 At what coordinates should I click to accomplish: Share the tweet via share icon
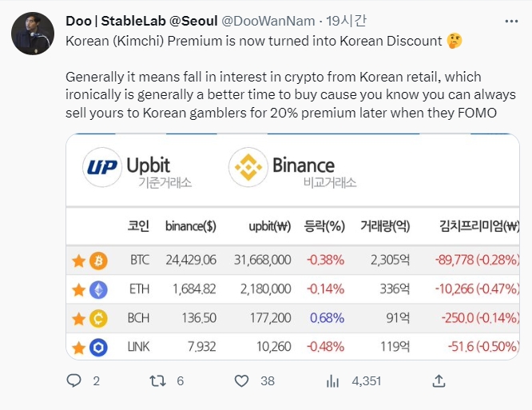(x=437, y=381)
